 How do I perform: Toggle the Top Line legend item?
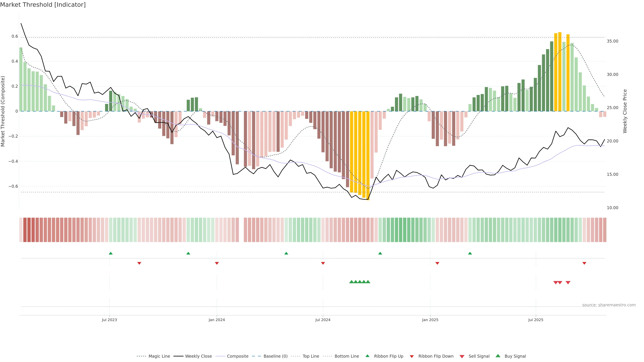coord(310,356)
